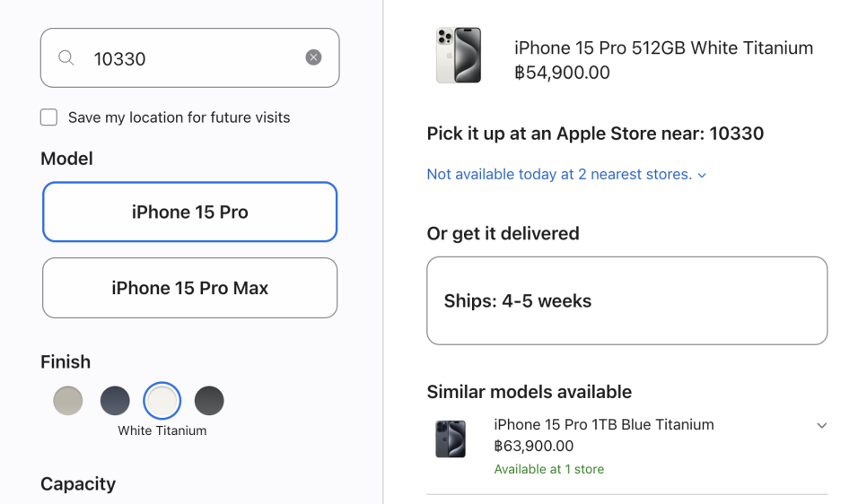Select the iPhone 15 Pro Max model
This screenshot has width=867, height=504.
click(x=189, y=288)
